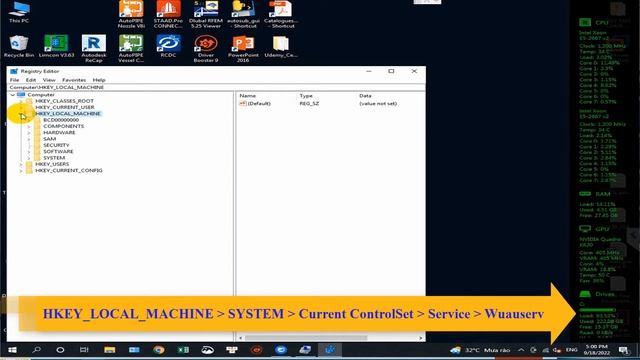Image resolution: width=640 pixels, height=360 pixels.
Task: Open the Favorites menu
Action: coord(74,80)
